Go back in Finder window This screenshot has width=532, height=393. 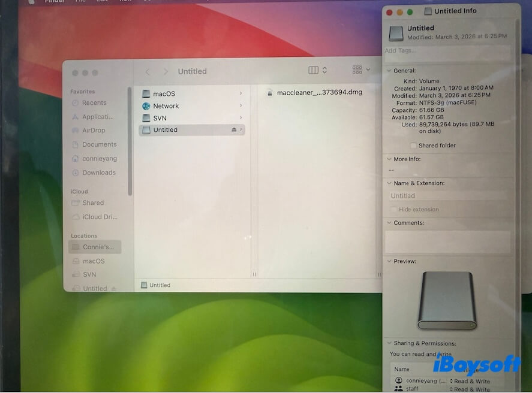coord(148,72)
